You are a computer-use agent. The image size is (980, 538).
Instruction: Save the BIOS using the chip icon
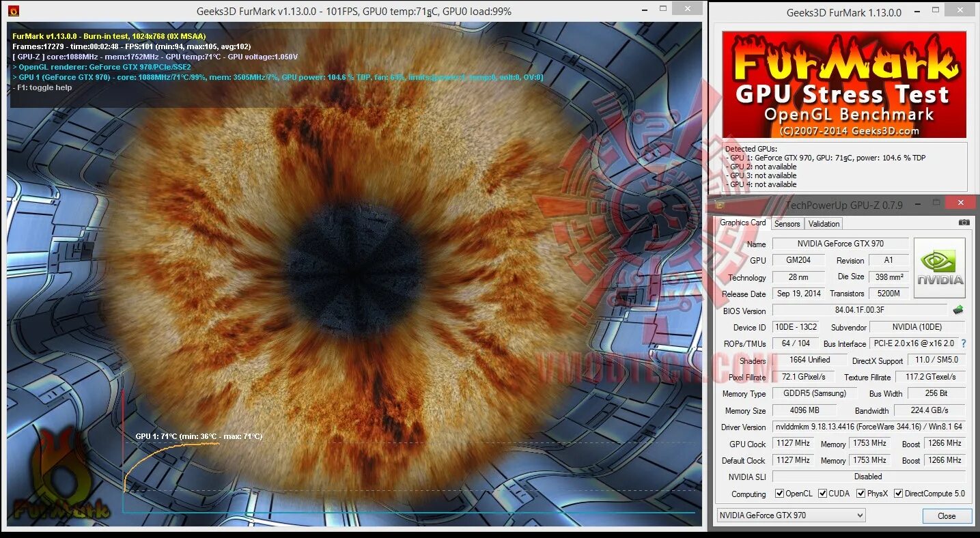(x=958, y=310)
